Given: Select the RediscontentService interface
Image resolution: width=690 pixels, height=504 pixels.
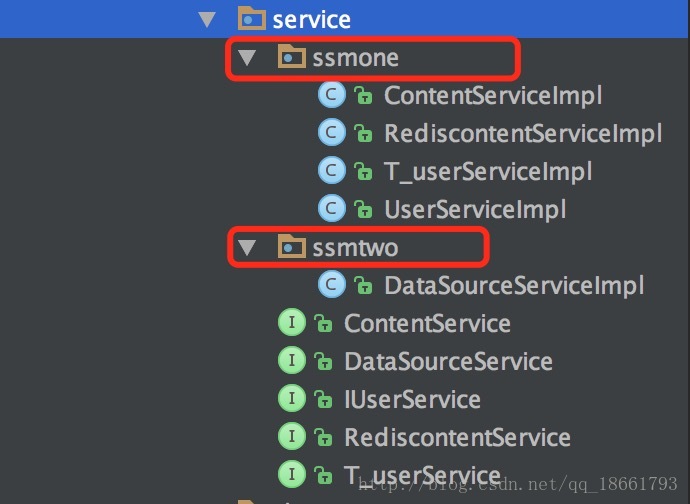Looking at the screenshot, I should 457,437.
